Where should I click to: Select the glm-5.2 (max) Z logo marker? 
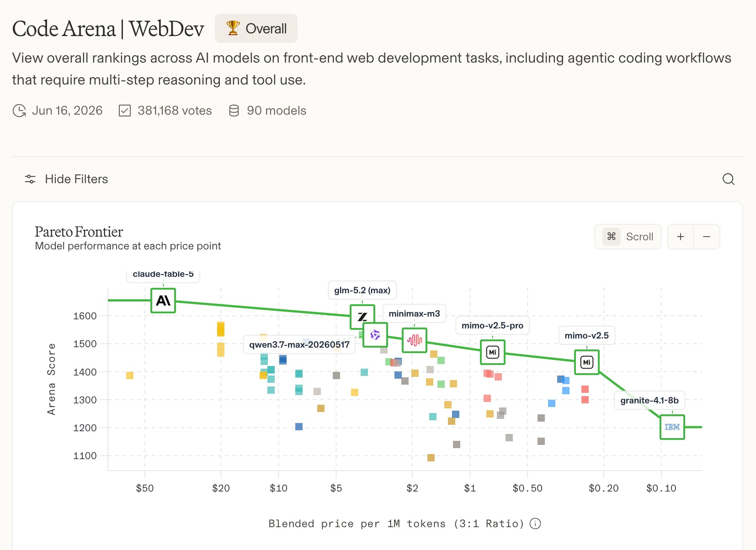pyautogui.click(x=362, y=317)
